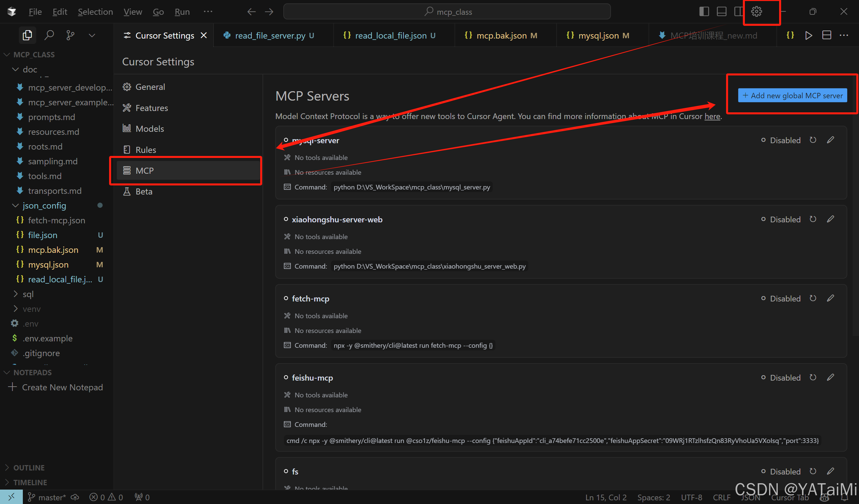This screenshot has height=504, width=859.
Task: Click the run play icon in editor toolbar
Action: point(808,35)
